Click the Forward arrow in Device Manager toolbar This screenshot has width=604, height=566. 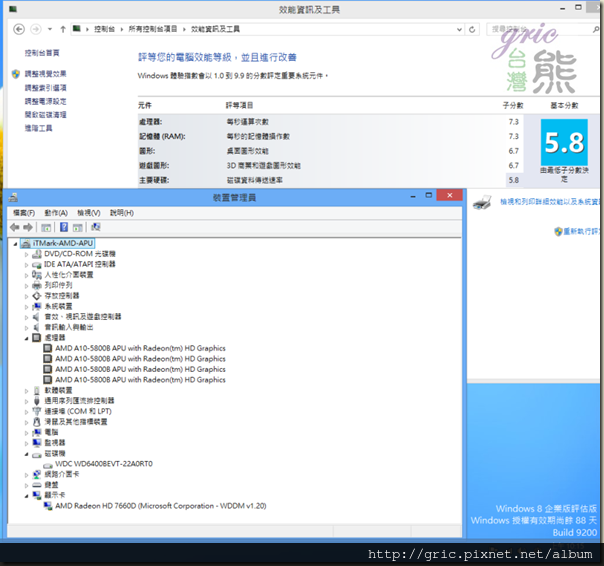28,227
